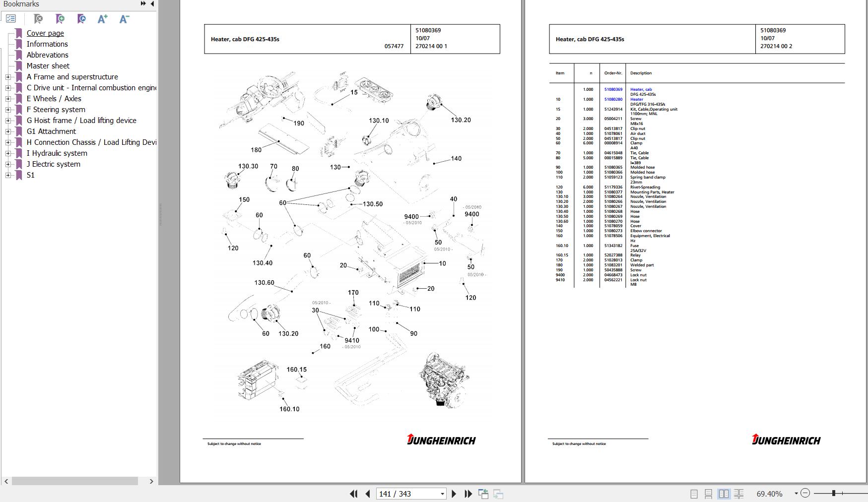The height and width of the screenshot is (502, 868).
Task: Expand the 'G1 Attachment' bookmark
Action: (x=8, y=131)
